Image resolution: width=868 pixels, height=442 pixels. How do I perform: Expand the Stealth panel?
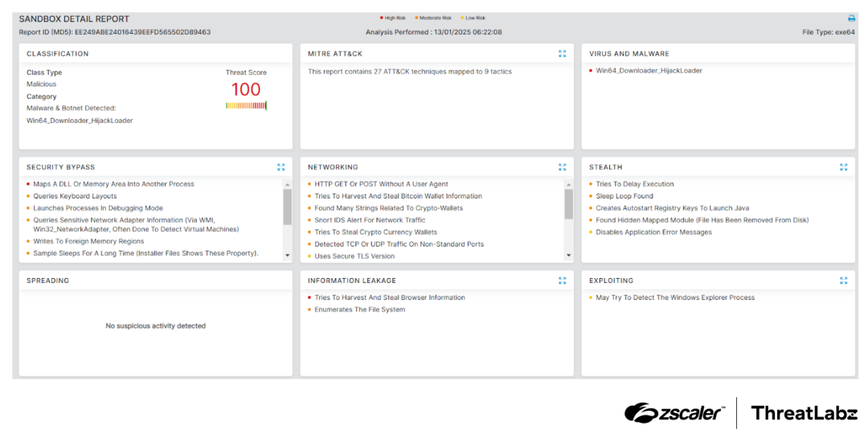pyautogui.click(x=844, y=167)
